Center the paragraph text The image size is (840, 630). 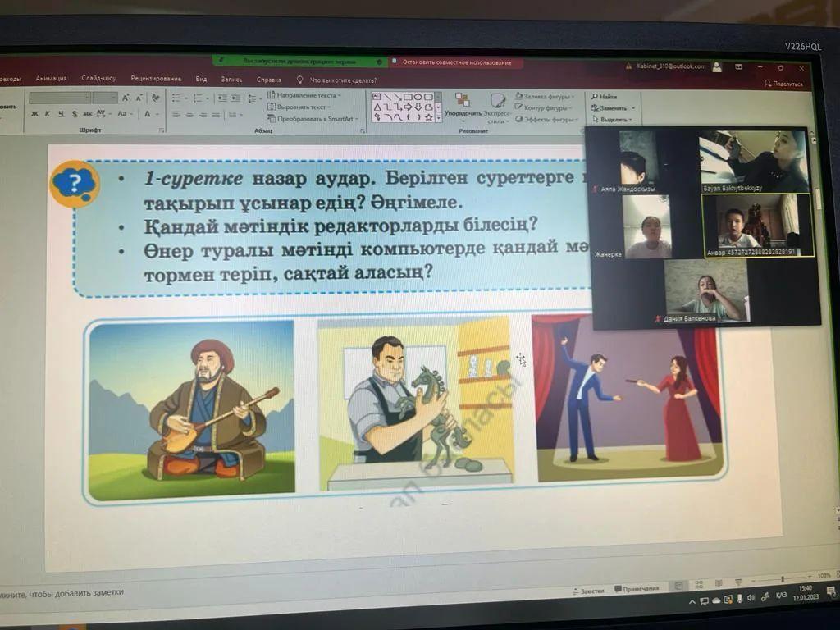click(189, 114)
